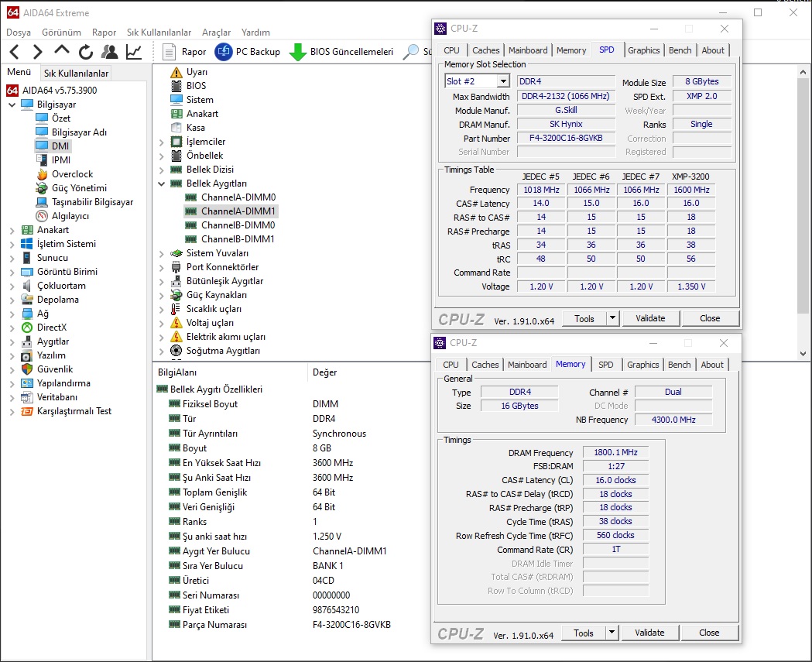Click the Değer column header

click(x=324, y=372)
